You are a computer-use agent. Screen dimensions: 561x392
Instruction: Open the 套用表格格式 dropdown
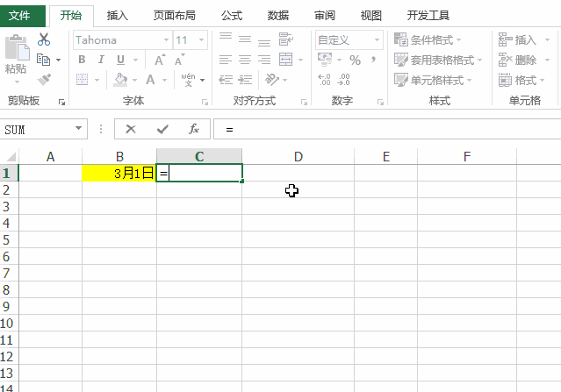tap(438, 60)
